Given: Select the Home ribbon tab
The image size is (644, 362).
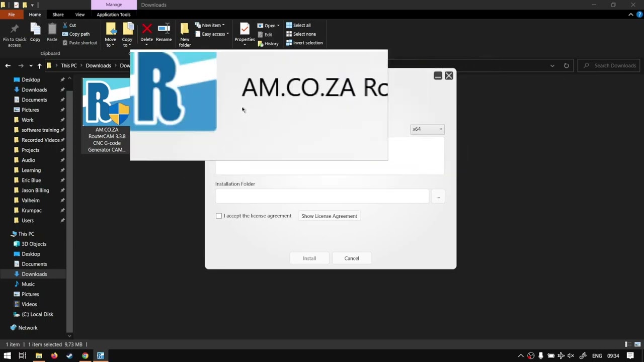Looking at the screenshot, I should 35,15.
